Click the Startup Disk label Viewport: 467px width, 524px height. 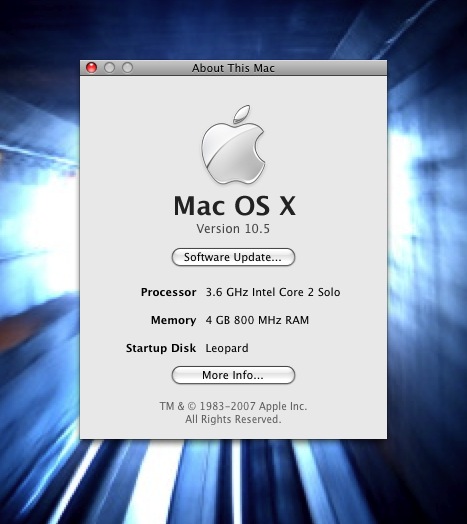[161, 348]
